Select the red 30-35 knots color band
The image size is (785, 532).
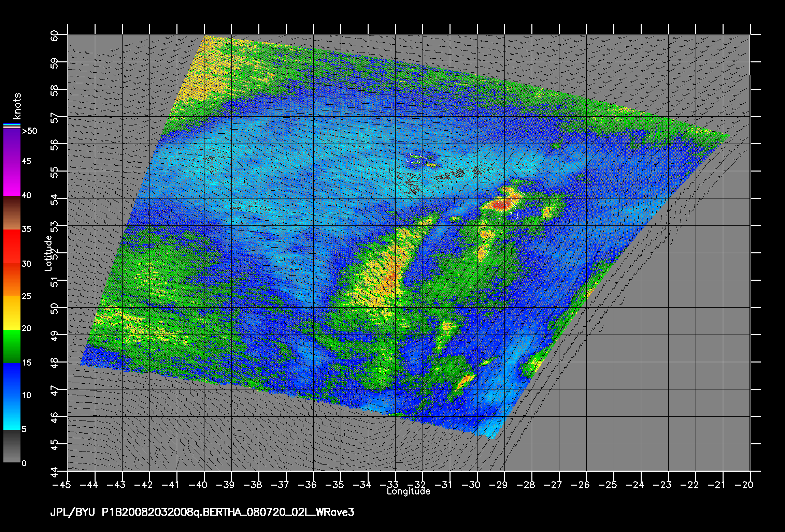click(12, 247)
